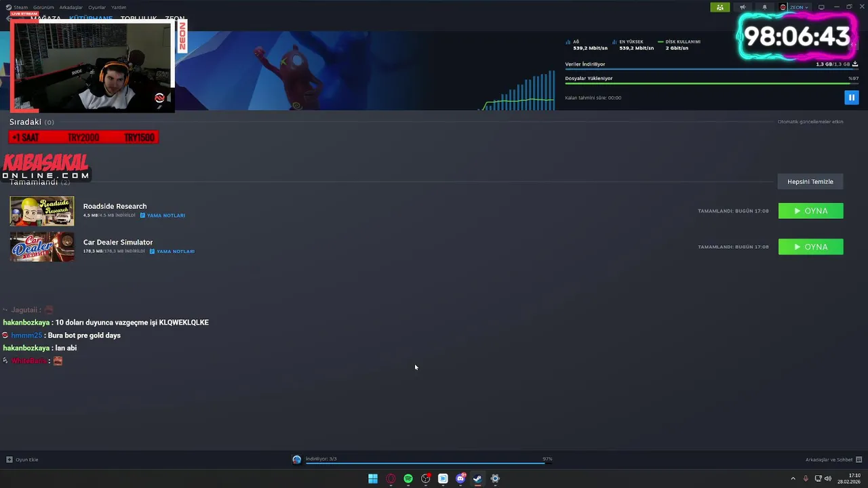The width and height of the screenshot is (868, 488).
Task: Click the volume speaker tray icon
Action: 828,479
